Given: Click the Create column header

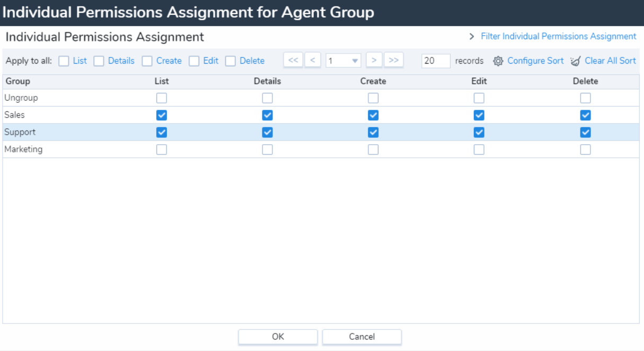Looking at the screenshot, I should click(373, 81).
